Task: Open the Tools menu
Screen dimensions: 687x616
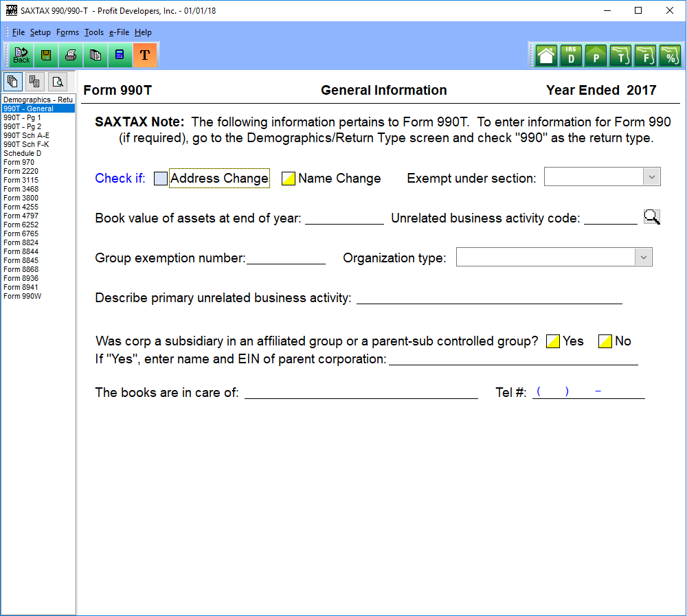Action: [x=93, y=32]
